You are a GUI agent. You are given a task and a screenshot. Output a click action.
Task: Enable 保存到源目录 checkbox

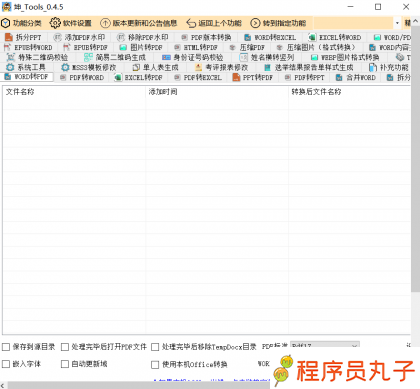6,347
